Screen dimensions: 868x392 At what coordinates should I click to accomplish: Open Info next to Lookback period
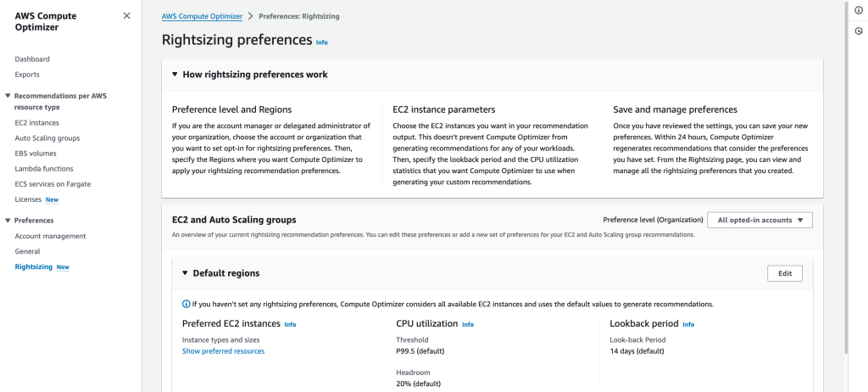point(688,324)
